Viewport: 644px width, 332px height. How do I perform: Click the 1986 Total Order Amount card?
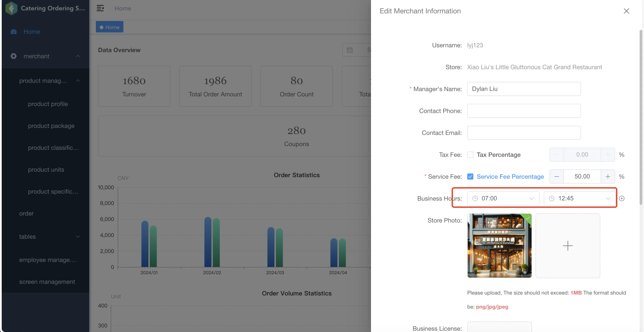215,86
